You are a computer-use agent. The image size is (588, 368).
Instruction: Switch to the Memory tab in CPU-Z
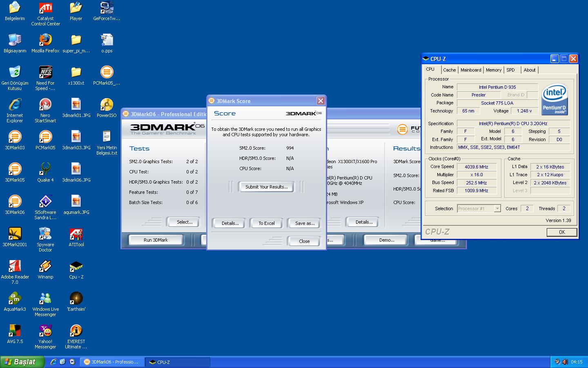pyautogui.click(x=494, y=70)
